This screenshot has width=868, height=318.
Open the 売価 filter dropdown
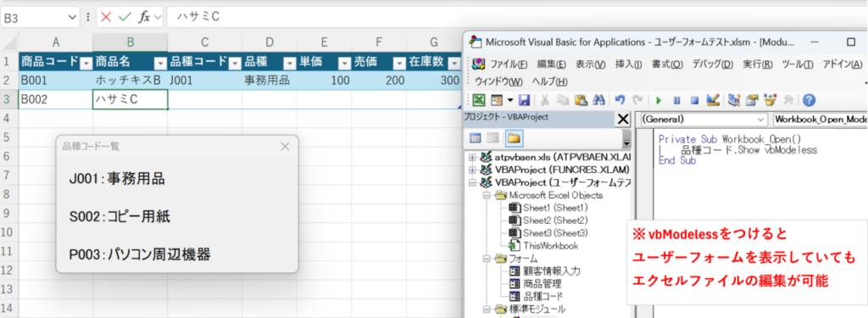point(399,63)
